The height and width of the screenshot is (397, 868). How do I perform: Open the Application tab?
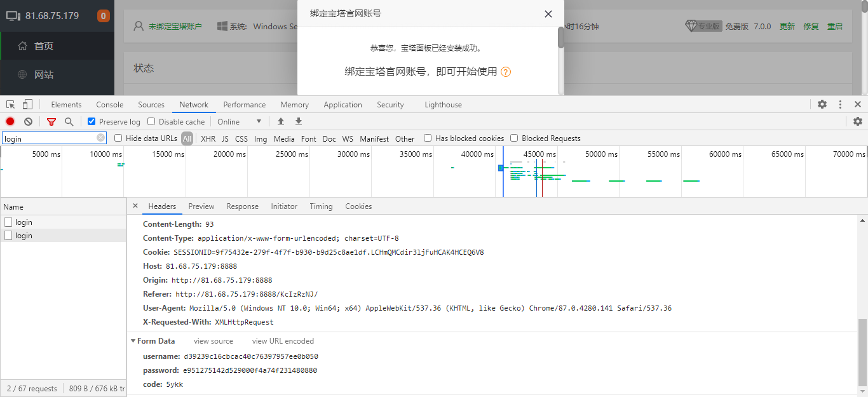343,105
